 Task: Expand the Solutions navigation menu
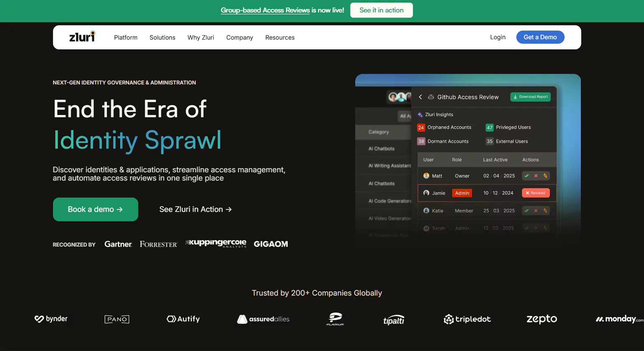point(162,38)
